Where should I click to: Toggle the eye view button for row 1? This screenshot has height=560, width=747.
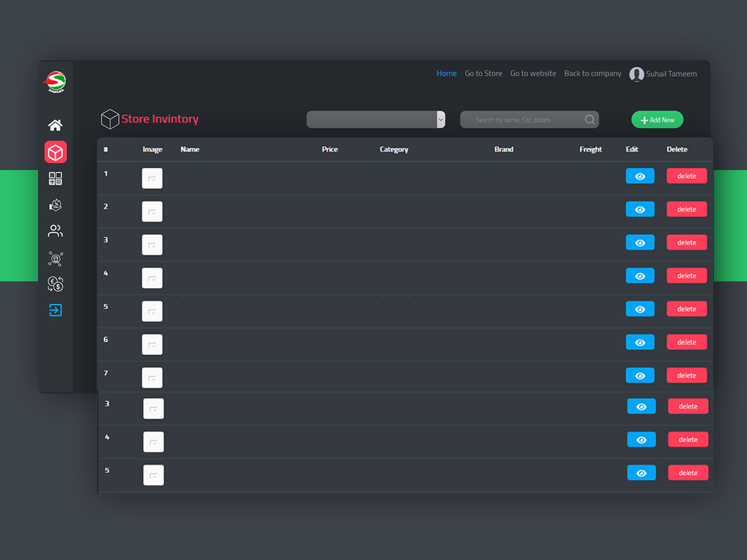640,176
